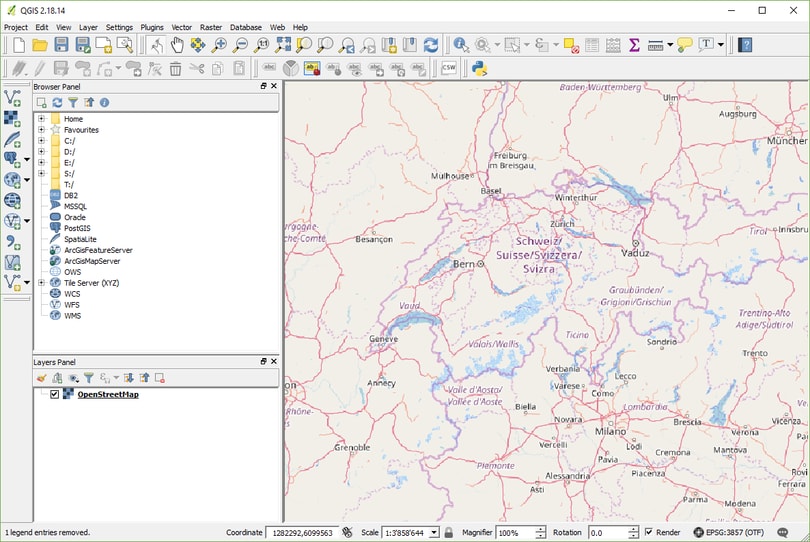Float the Layers Panel
The image size is (810, 542).
[263, 362]
